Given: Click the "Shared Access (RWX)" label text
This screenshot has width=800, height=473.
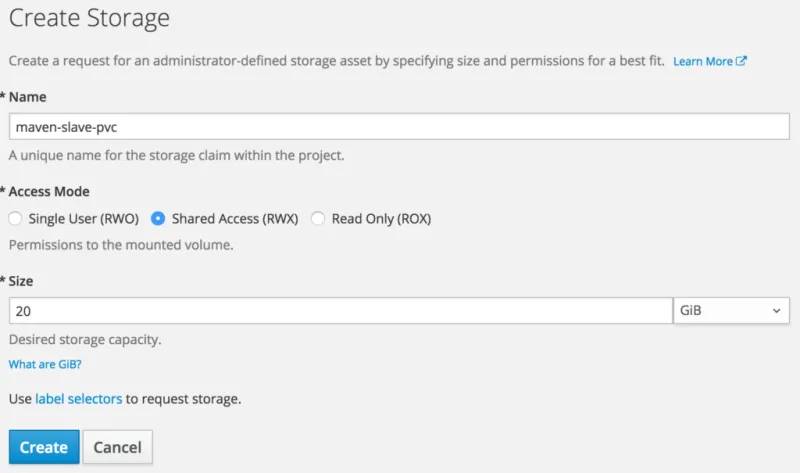Looking at the screenshot, I should click(x=235, y=218).
